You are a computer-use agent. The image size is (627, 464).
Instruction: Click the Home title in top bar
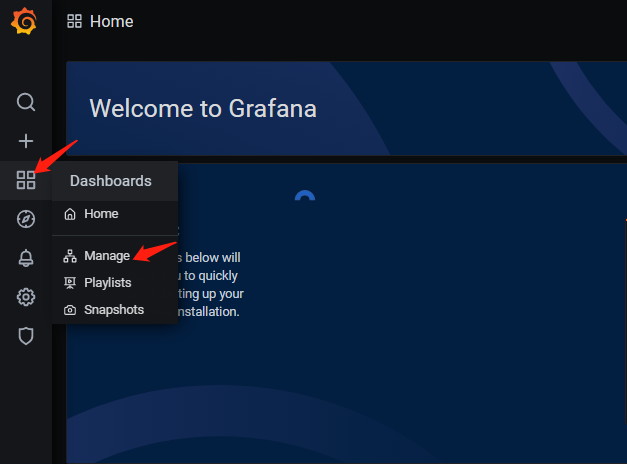coord(112,21)
